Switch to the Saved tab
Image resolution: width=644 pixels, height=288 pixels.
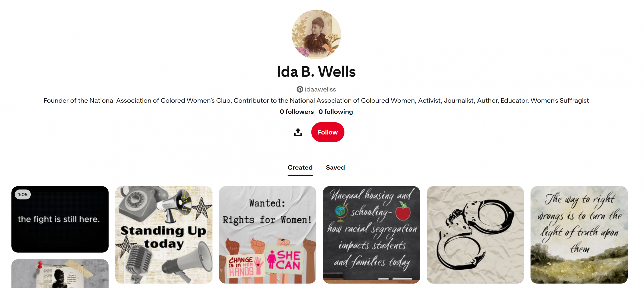pyautogui.click(x=335, y=168)
